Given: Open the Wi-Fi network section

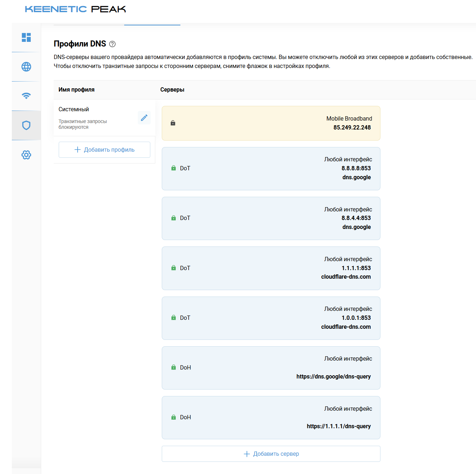Looking at the screenshot, I should [x=26, y=96].
